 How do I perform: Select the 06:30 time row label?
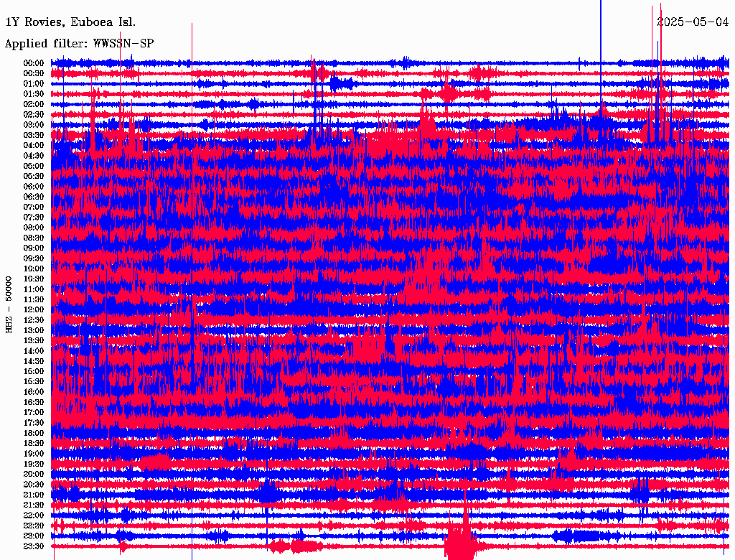34,197
